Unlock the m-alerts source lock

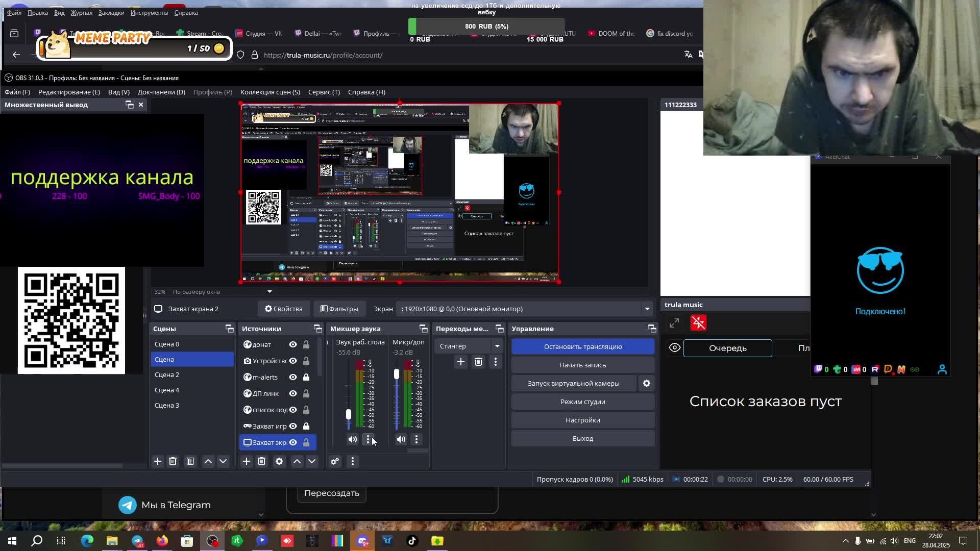(306, 377)
